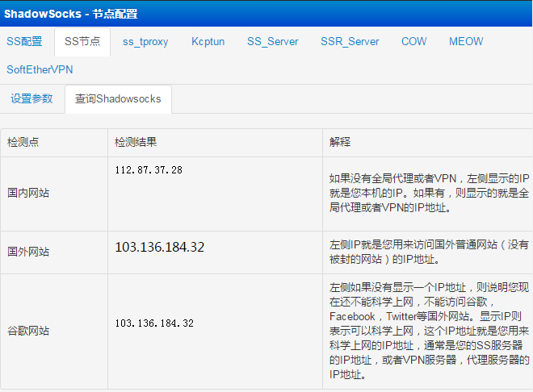Select the SS节点 tab

point(82,41)
